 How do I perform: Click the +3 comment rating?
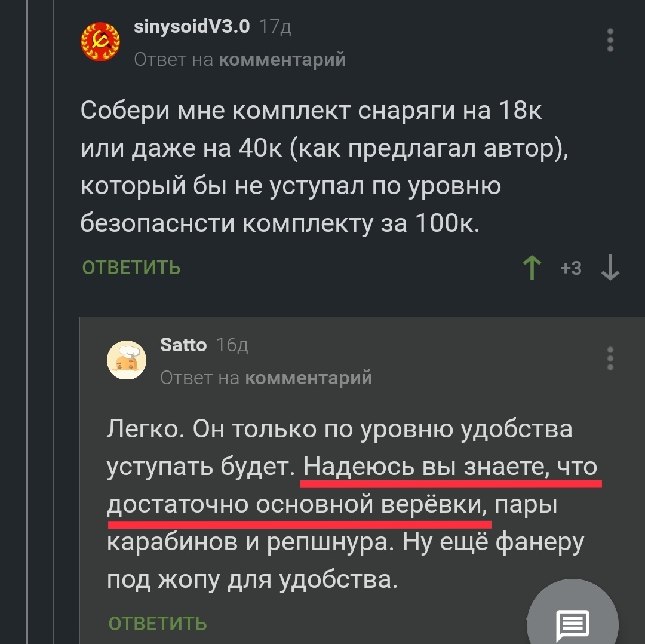pos(571,268)
